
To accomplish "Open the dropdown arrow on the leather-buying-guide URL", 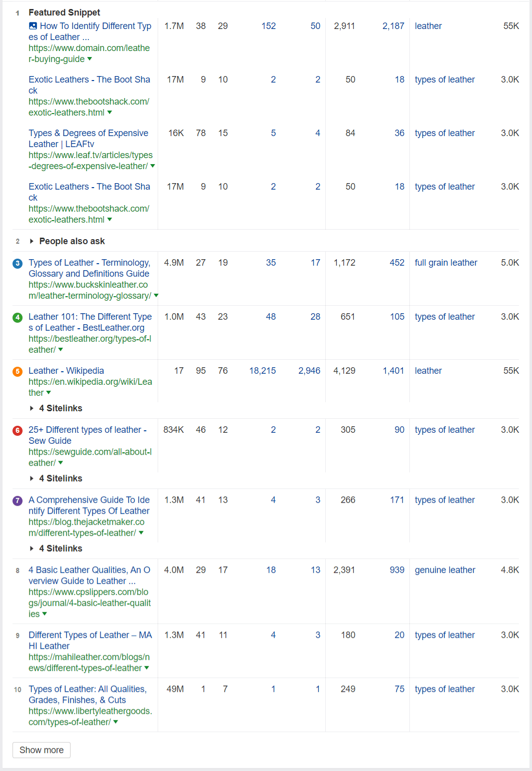I will tap(89, 59).
